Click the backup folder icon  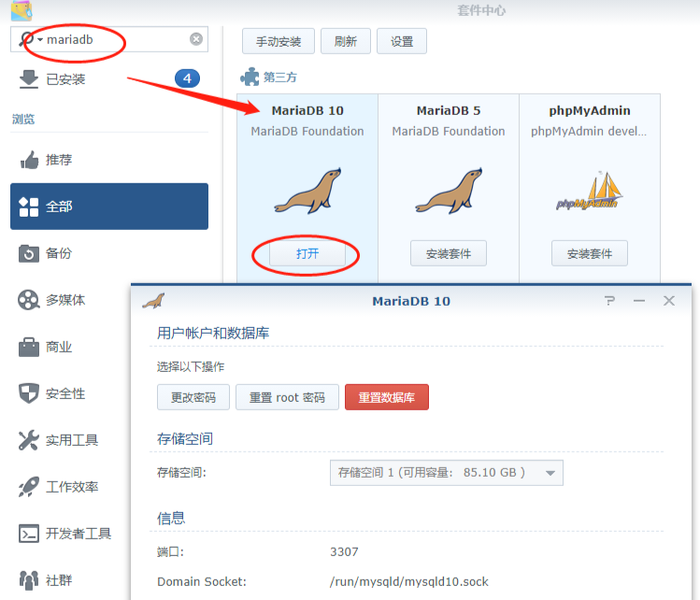pyautogui.click(x=29, y=253)
